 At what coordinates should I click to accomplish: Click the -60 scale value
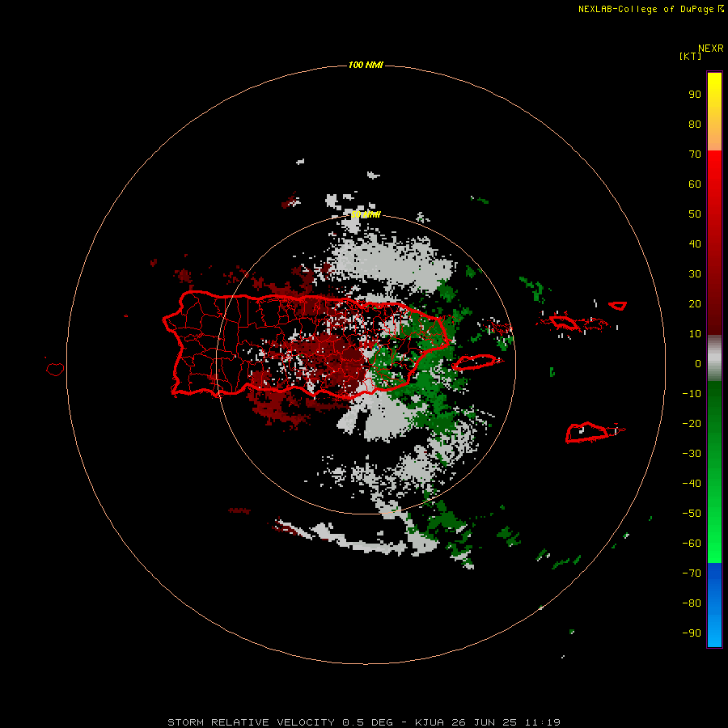pos(692,544)
